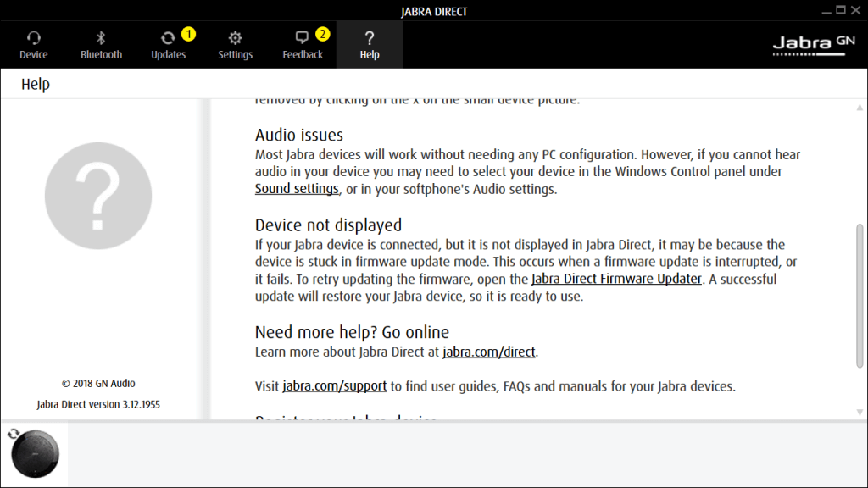Image resolution: width=868 pixels, height=488 pixels.
Task: Open Settings via the gear icon
Action: 235,45
